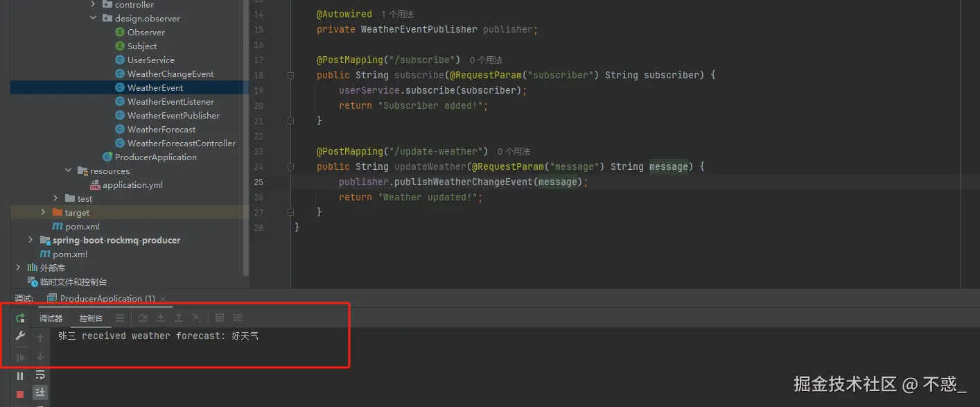
Task: Switch to the 调试器 tab
Action: click(x=51, y=318)
